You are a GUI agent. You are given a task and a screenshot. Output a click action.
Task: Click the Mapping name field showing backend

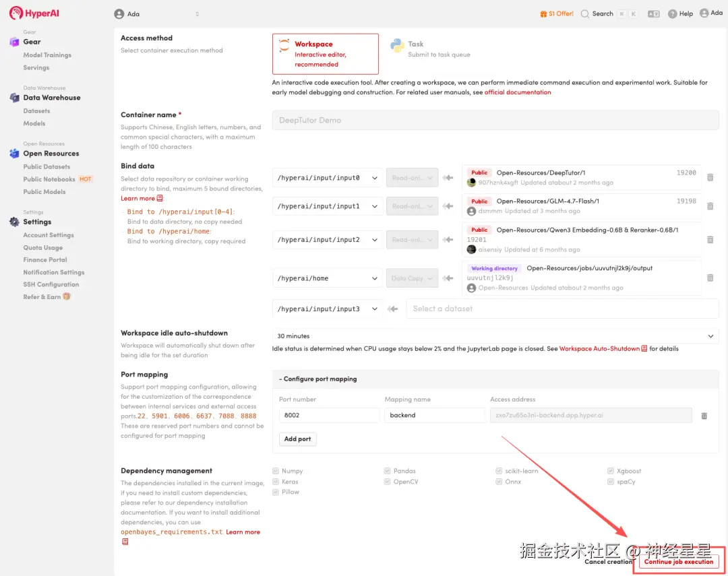click(435, 415)
